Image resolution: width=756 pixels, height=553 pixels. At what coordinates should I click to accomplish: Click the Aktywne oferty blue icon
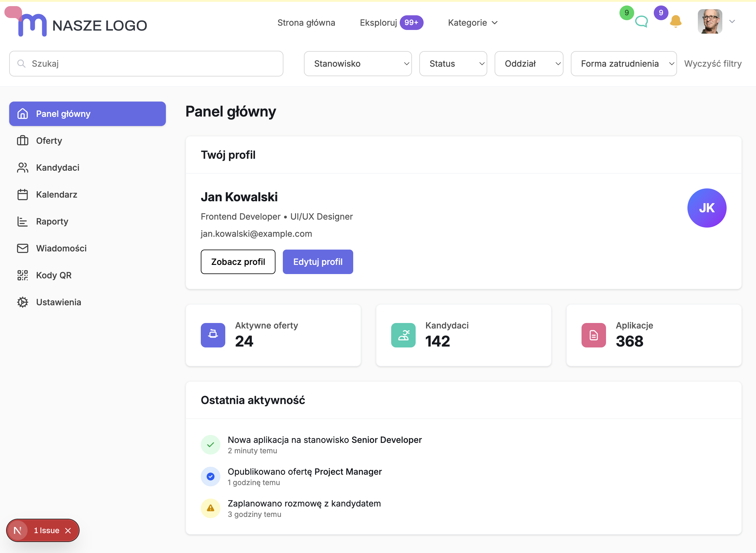(213, 335)
